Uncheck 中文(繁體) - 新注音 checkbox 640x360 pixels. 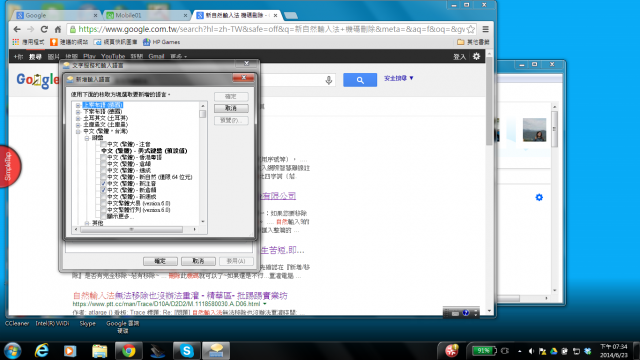tap(104, 183)
